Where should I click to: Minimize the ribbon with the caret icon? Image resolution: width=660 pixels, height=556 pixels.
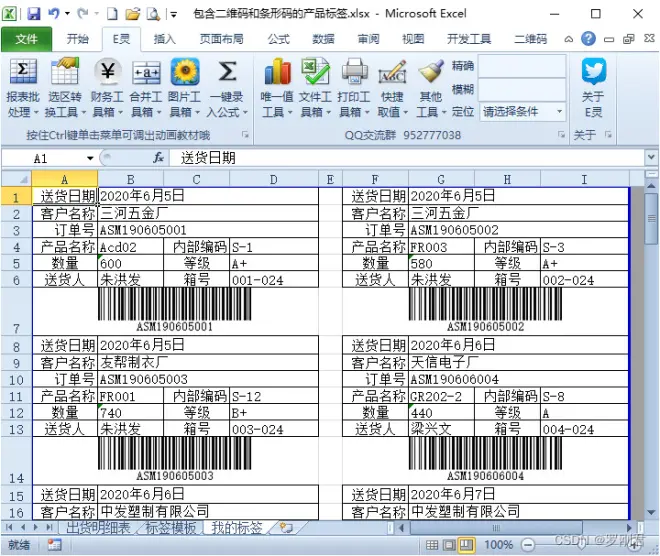pyautogui.click(x=568, y=39)
